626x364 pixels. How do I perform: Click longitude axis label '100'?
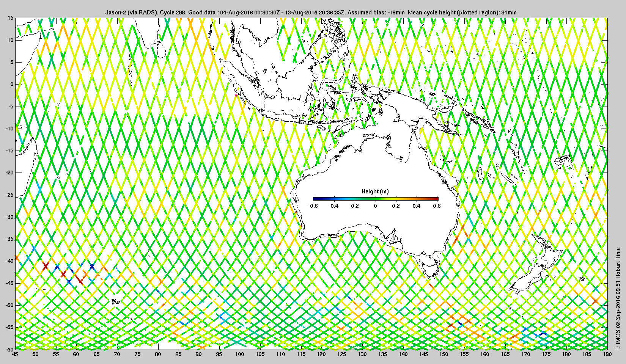point(239,354)
